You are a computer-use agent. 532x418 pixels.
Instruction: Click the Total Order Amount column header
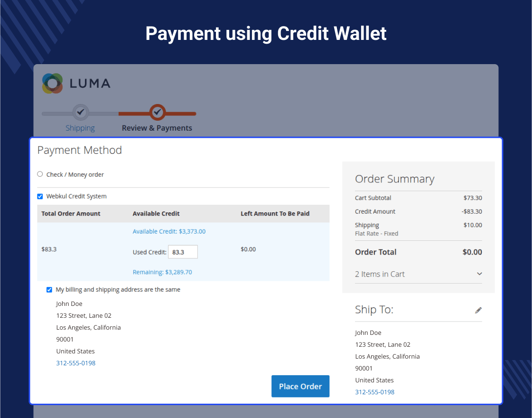71,214
